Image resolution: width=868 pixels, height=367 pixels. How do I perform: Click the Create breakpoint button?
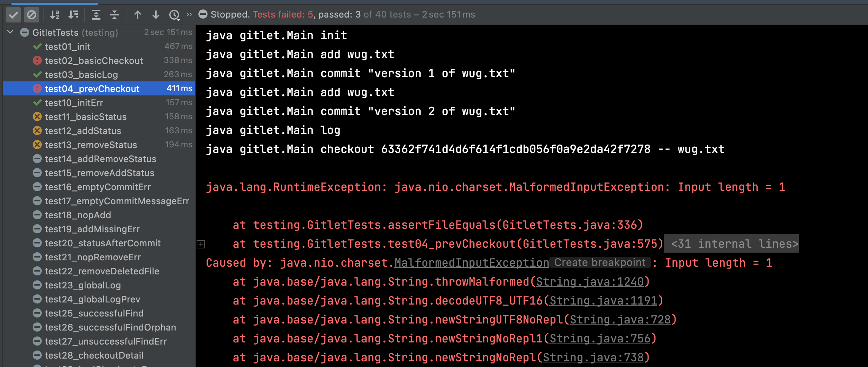coord(600,262)
